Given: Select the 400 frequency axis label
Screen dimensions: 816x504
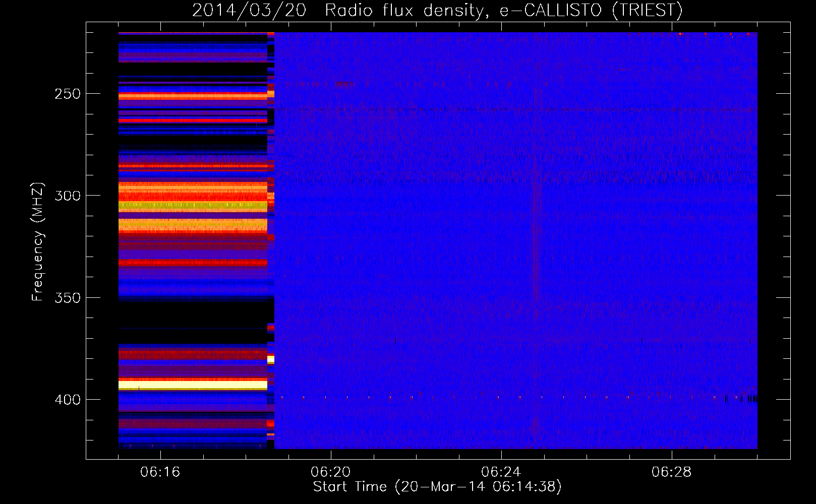Looking at the screenshot, I should (x=68, y=400).
